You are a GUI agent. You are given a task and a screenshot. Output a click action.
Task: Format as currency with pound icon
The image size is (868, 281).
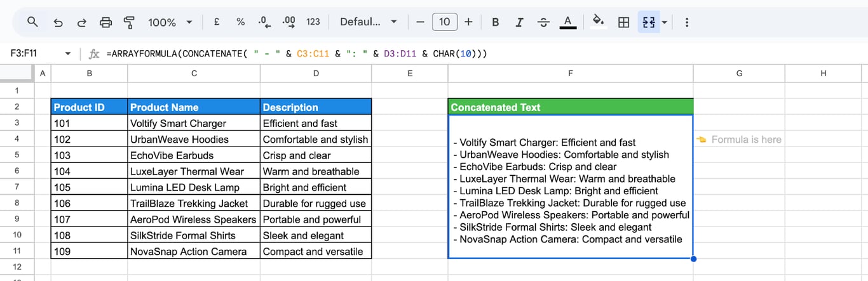click(217, 22)
